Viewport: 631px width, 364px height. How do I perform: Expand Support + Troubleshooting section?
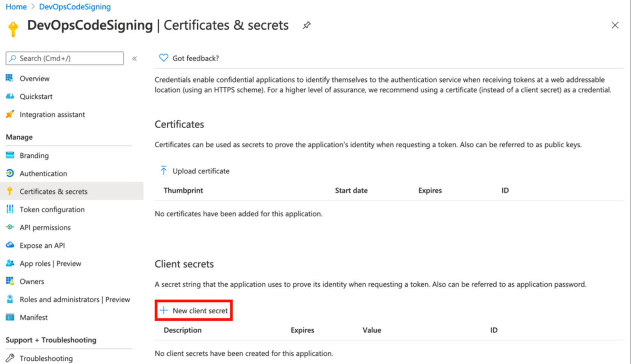pyautogui.click(x=51, y=340)
